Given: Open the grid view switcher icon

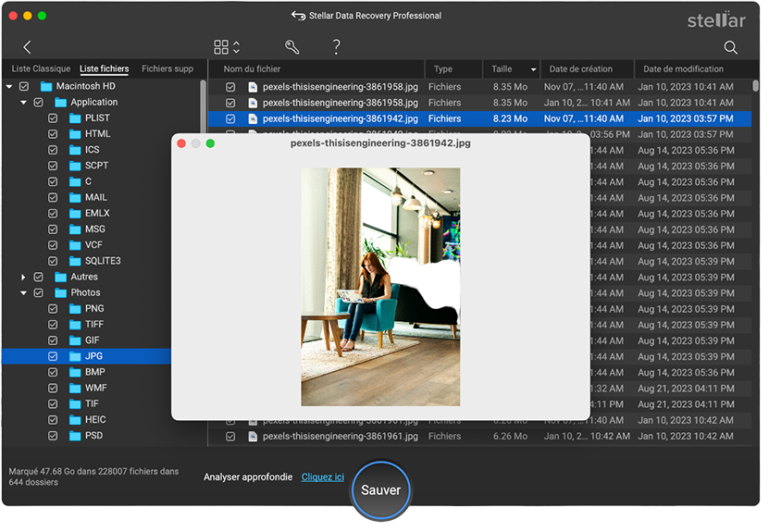Looking at the screenshot, I should tap(227, 47).
